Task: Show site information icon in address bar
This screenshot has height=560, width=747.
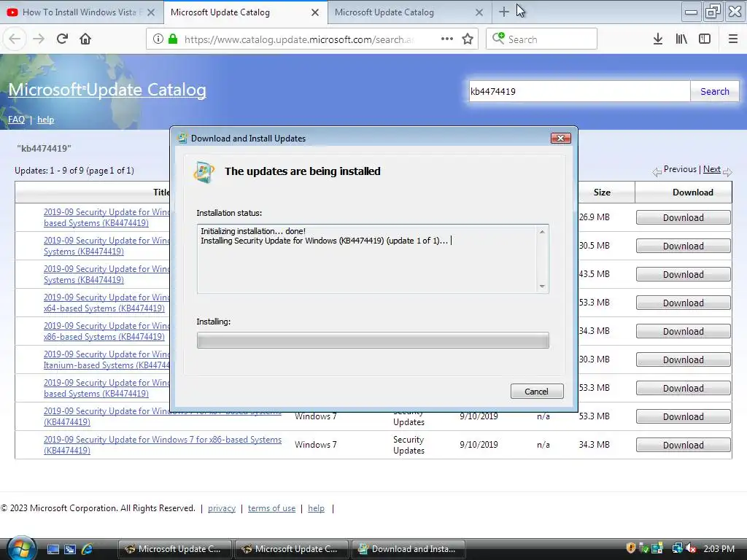Action: pos(158,39)
